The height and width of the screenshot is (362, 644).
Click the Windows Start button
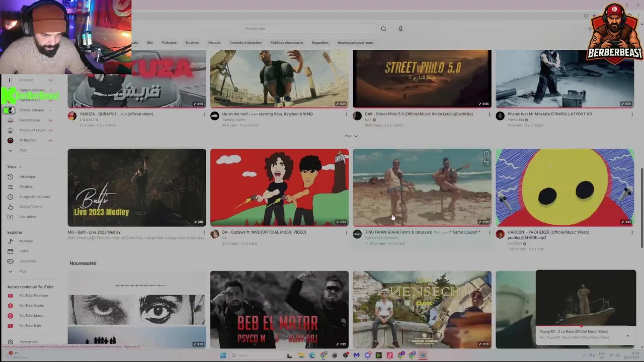point(222,355)
